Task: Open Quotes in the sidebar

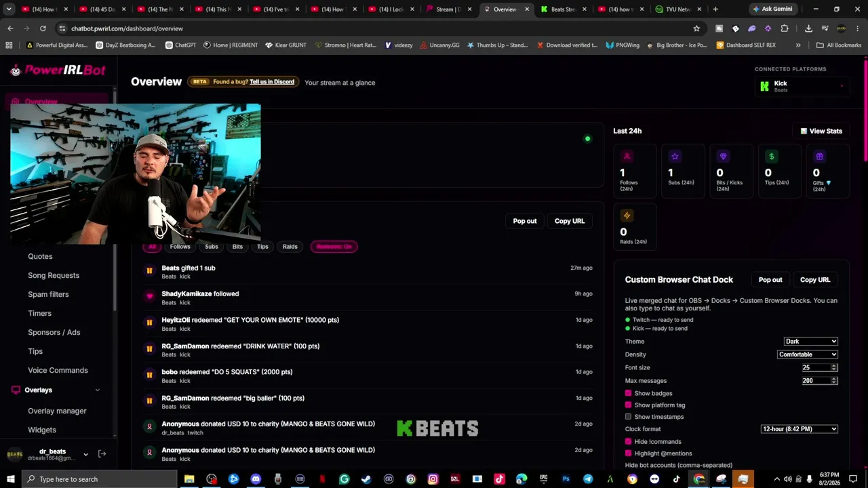Action: pos(40,256)
